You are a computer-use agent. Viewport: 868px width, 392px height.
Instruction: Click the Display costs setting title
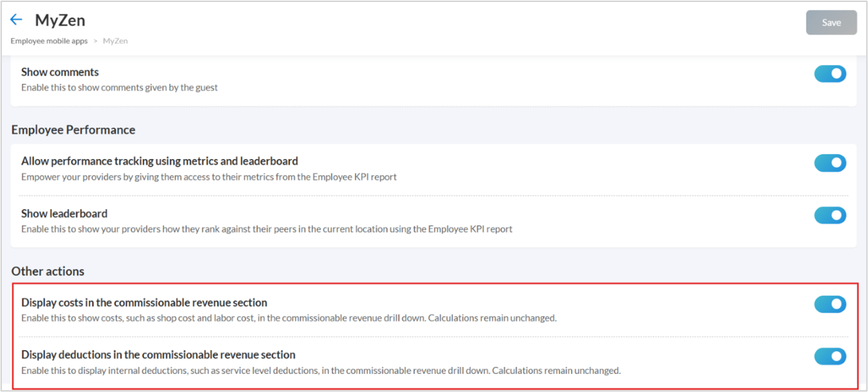click(144, 302)
